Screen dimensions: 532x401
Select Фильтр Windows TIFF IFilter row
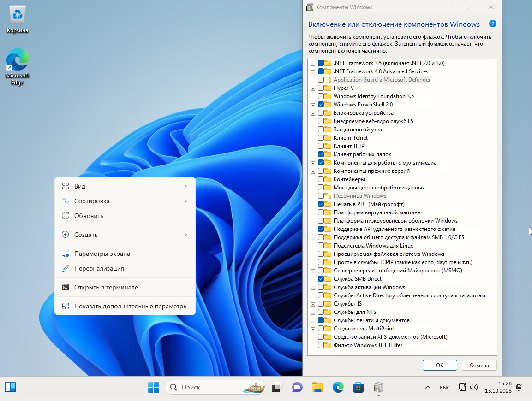pyautogui.click(x=368, y=345)
